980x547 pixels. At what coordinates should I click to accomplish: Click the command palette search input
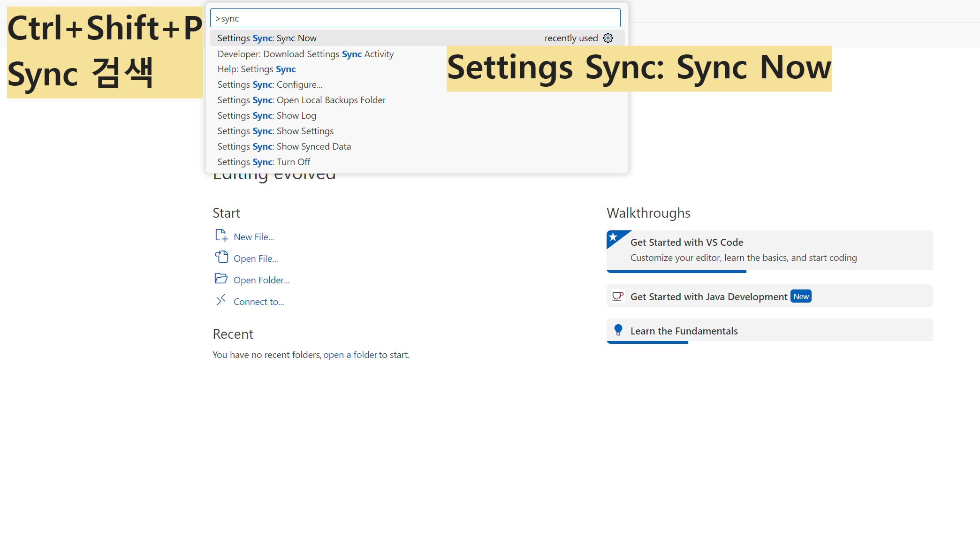[x=415, y=18]
